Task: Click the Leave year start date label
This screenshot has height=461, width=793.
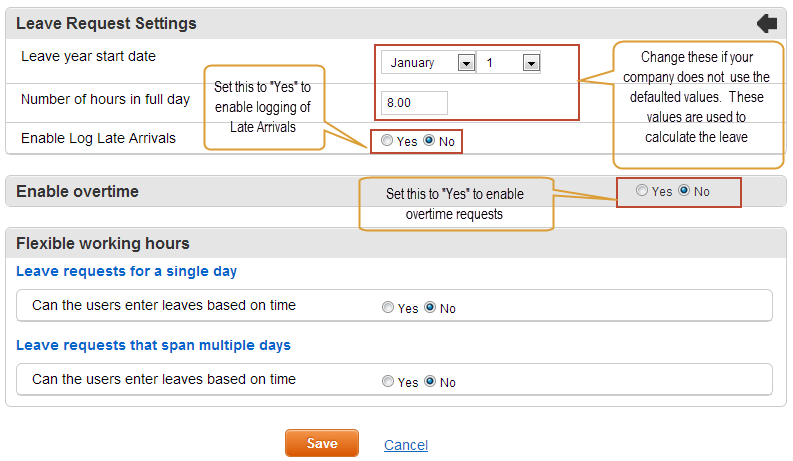Action: [x=89, y=56]
